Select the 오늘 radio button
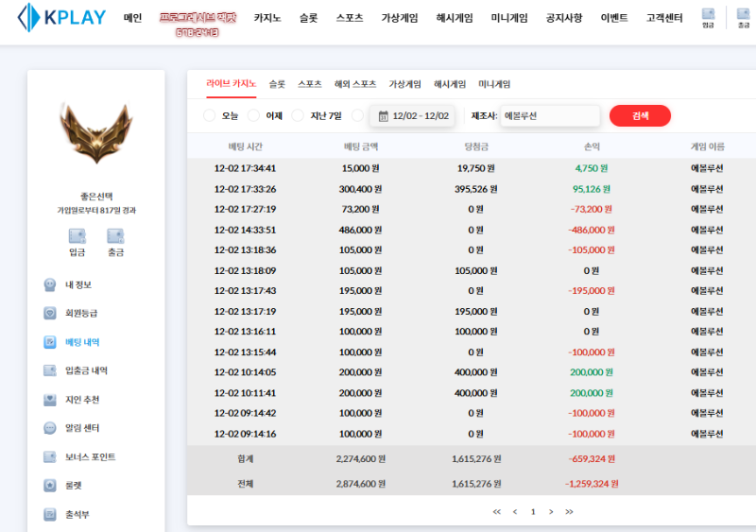 (x=209, y=116)
